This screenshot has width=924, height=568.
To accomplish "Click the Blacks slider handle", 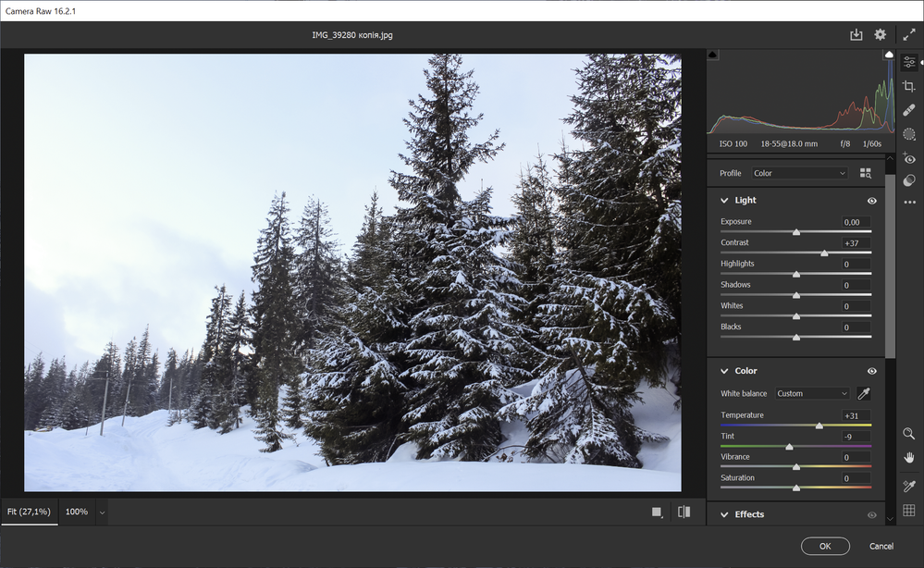I will pyautogui.click(x=796, y=338).
